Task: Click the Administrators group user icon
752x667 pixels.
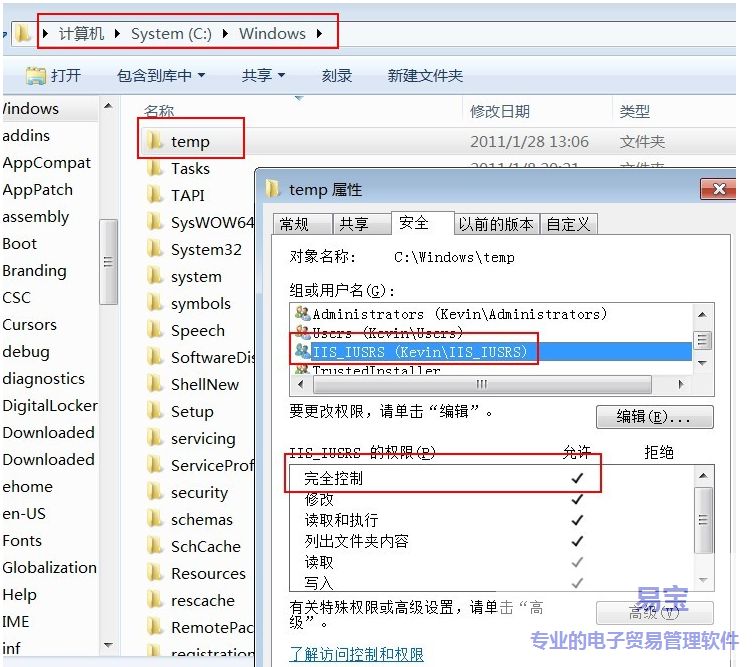Action: [x=302, y=314]
